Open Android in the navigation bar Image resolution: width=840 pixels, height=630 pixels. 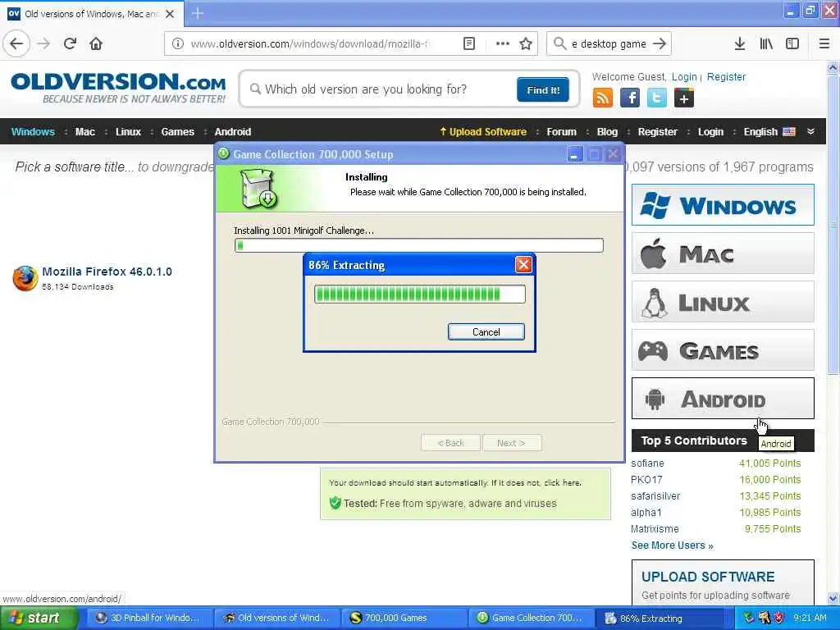232,132
